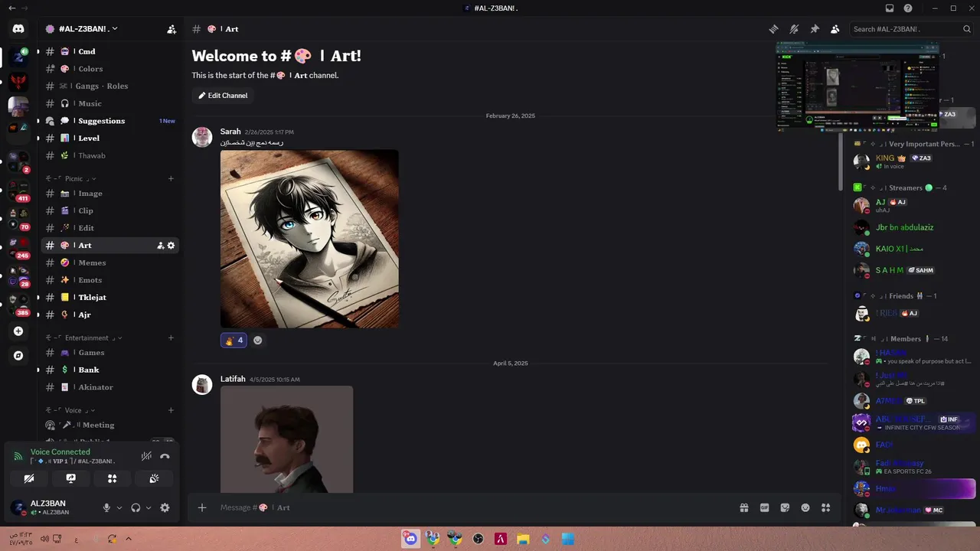Open the Akinator channel
Image resolution: width=980 pixels, height=551 pixels.
[109, 387]
